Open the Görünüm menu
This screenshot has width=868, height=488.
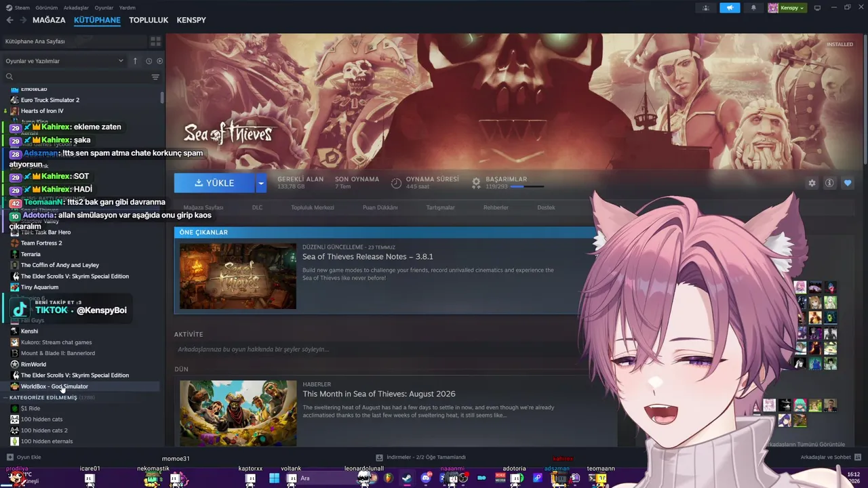[x=46, y=7]
